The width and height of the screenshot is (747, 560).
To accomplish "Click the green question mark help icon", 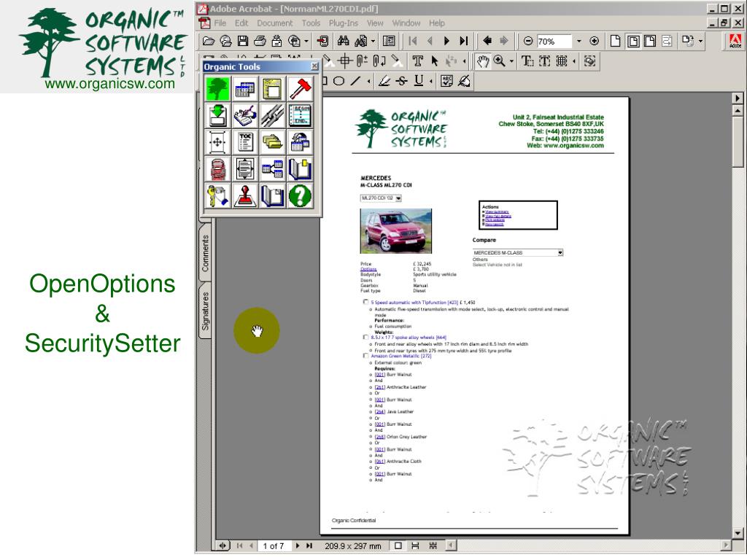I will click(300, 195).
